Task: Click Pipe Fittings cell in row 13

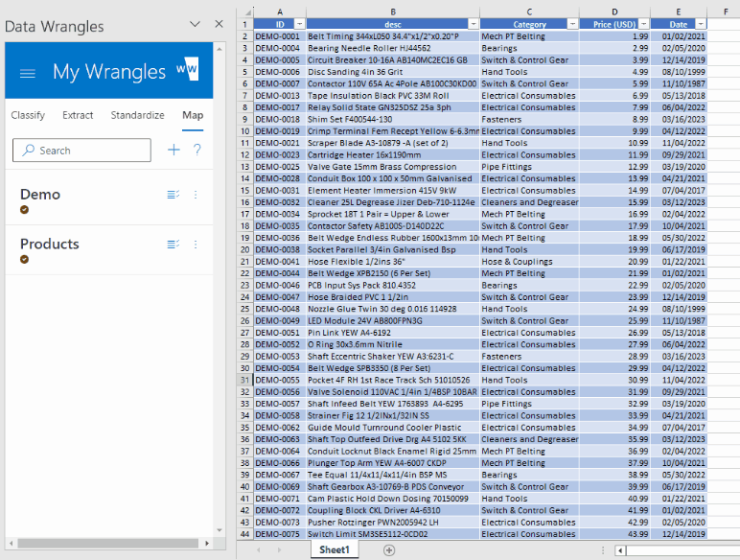Action: [529, 167]
